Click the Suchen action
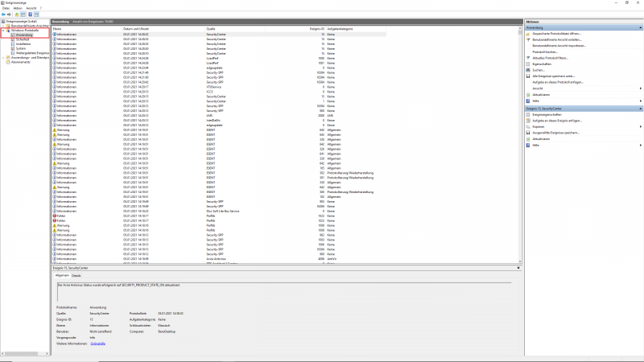The image size is (644, 362). click(539, 70)
